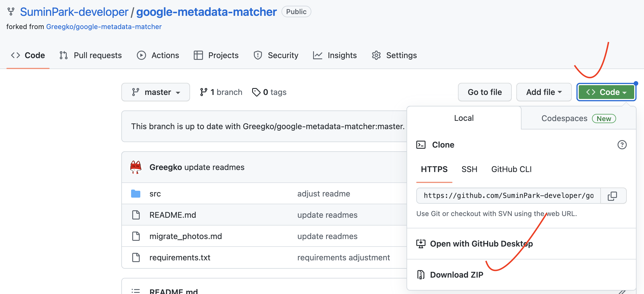
Task: Click the terminal icon next to Clone
Action: click(421, 145)
